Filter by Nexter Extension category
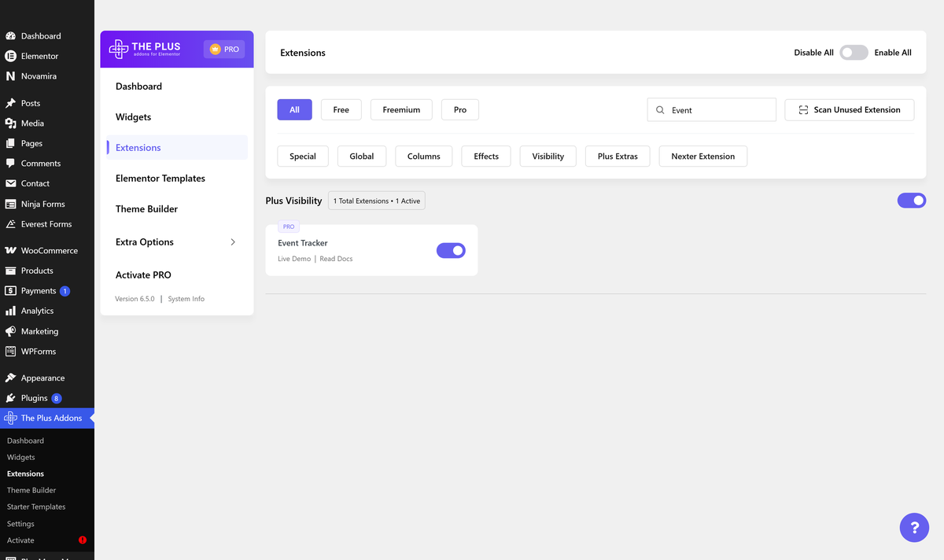The image size is (944, 560). point(703,157)
